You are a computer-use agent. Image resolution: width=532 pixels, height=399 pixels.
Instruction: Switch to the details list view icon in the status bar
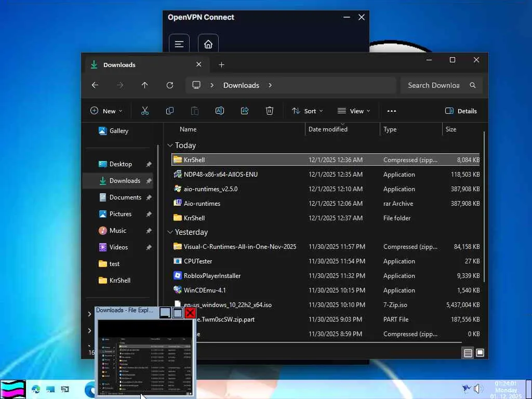pyautogui.click(x=468, y=353)
